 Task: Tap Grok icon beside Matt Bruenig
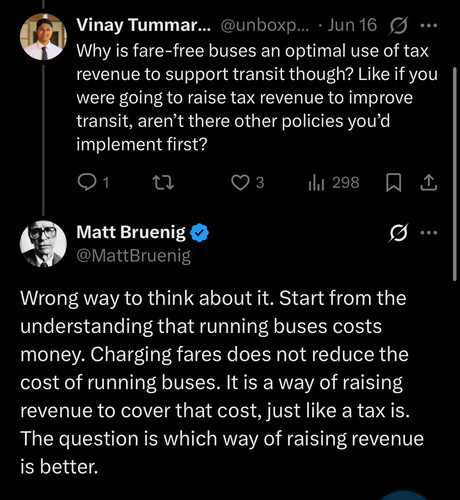coord(398,233)
